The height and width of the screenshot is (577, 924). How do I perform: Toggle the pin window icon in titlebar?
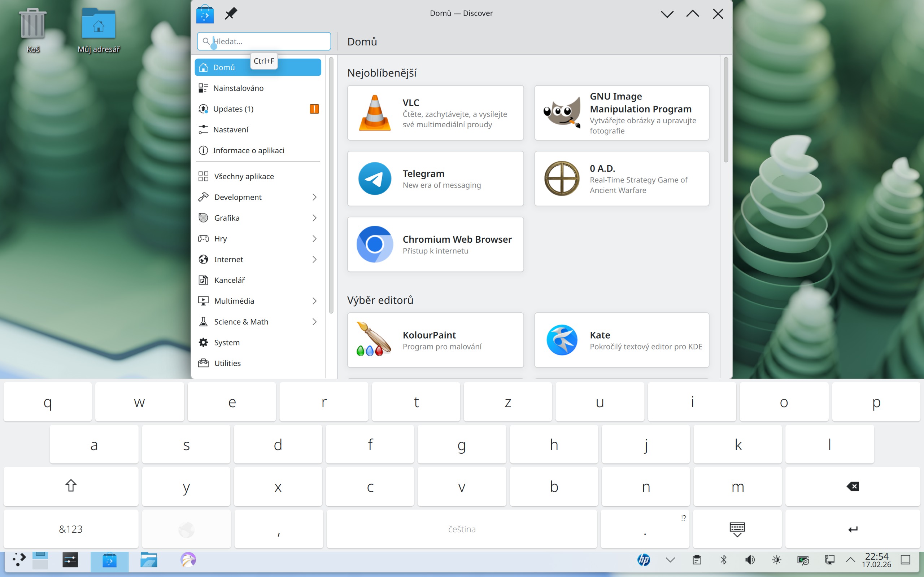[231, 14]
